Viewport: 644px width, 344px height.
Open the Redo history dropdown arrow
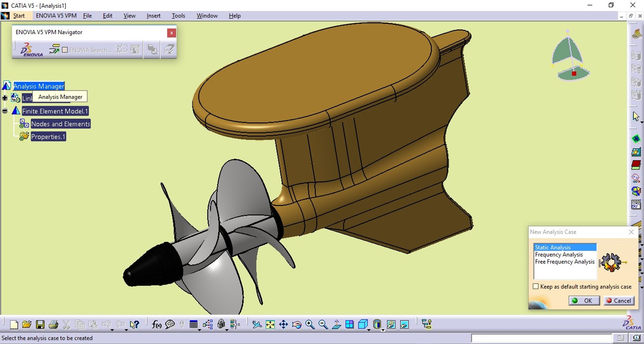126,330
